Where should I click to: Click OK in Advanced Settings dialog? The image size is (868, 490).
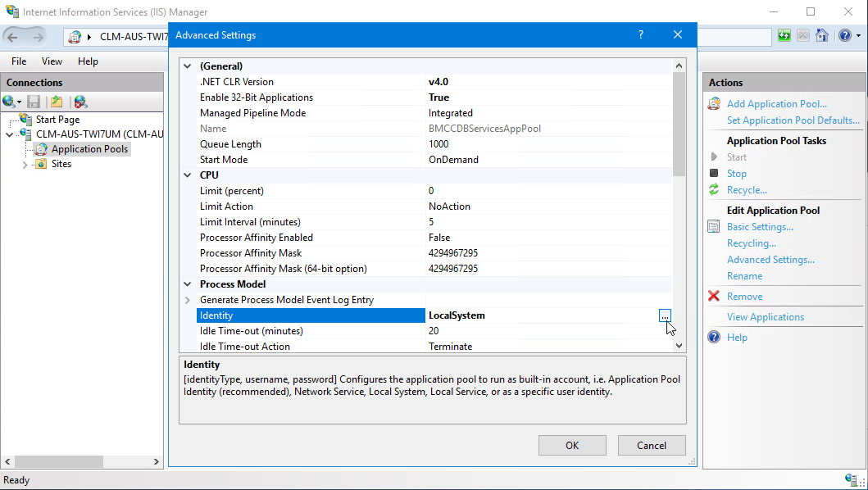572,445
